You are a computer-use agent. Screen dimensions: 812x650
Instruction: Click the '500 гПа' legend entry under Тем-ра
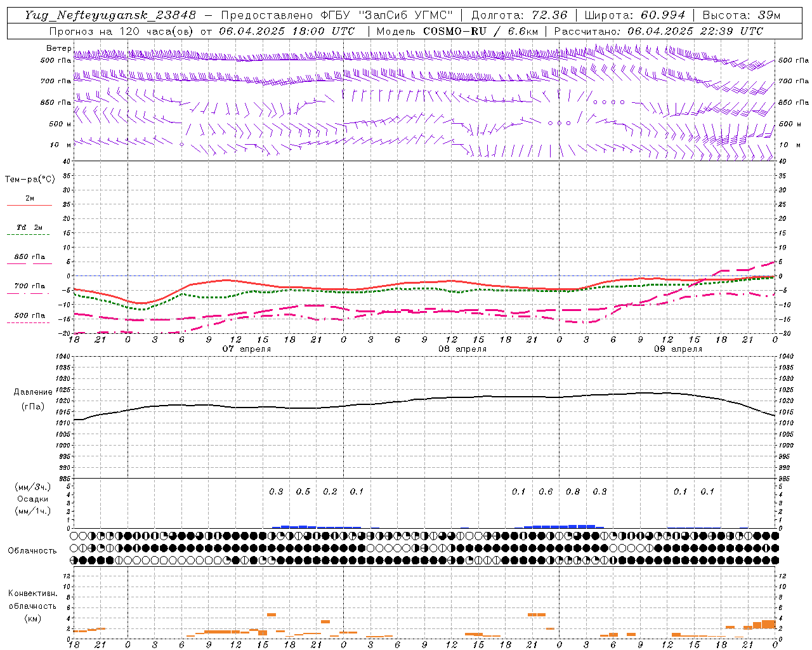click(30, 315)
